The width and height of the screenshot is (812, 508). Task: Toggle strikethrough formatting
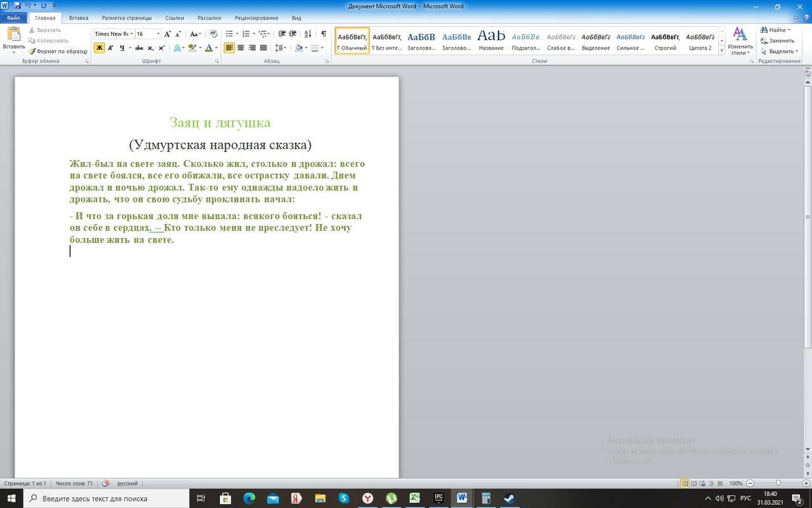[139, 48]
